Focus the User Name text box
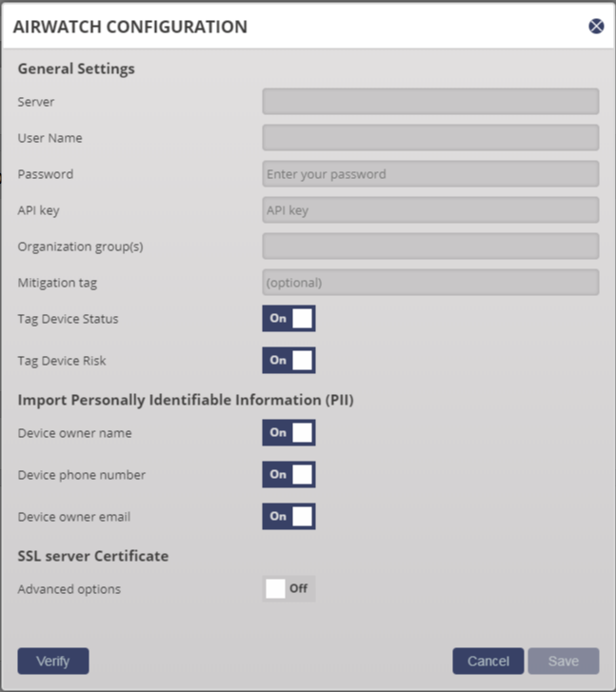The image size is (616, 692). 430,138
